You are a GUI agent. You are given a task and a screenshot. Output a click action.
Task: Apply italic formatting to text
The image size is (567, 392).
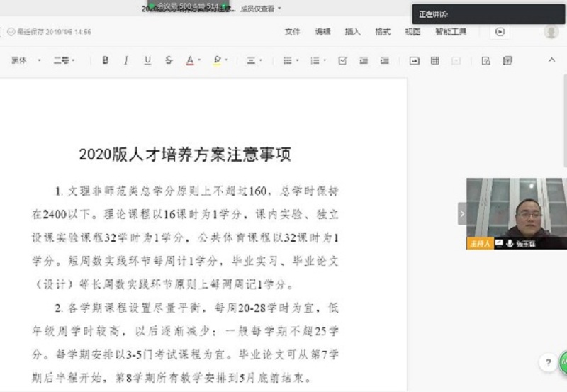[126, 61]
